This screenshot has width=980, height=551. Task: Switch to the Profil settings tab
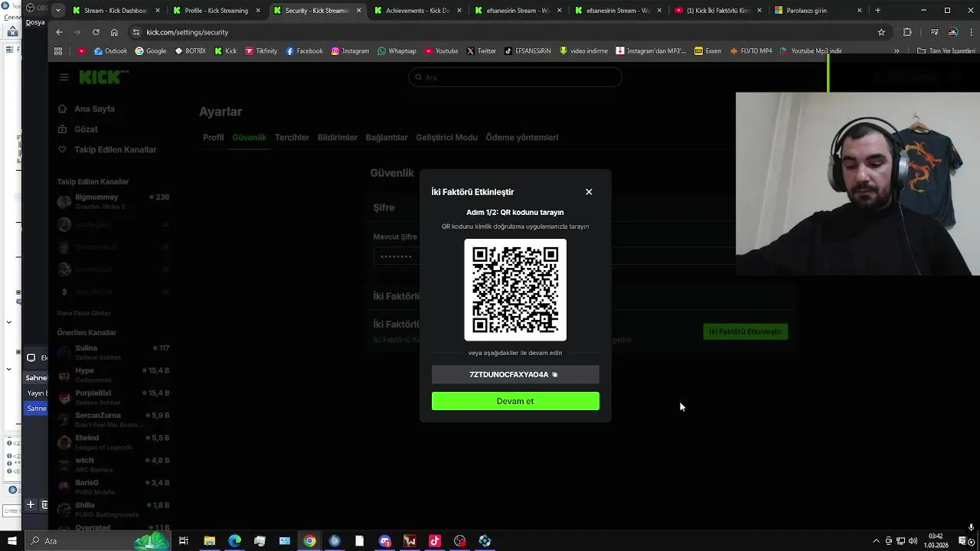(214, 138)
